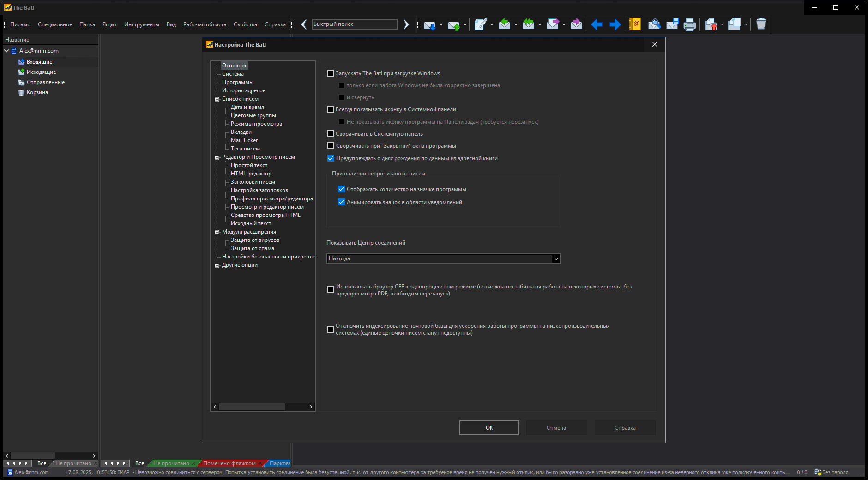Close the Настройка The Bat! dialog
Screen dimensions: 868x480
(x=655, y=44)
